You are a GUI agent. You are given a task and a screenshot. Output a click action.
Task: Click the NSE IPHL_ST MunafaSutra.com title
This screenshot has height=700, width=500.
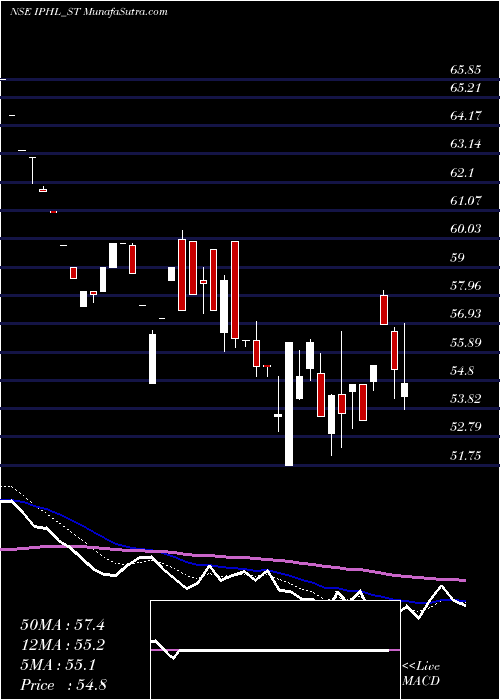[x=88, y=12]
